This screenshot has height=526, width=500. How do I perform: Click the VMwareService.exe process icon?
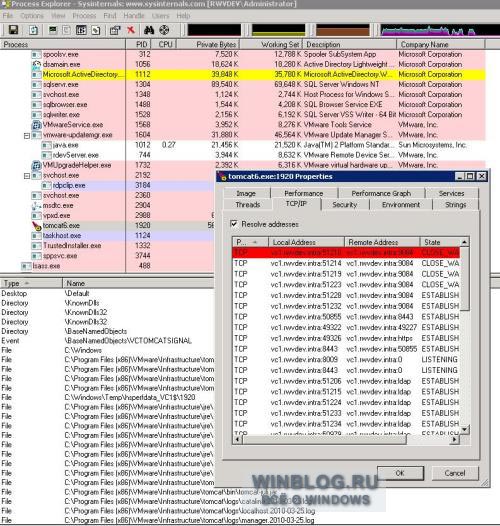[36, 125]
